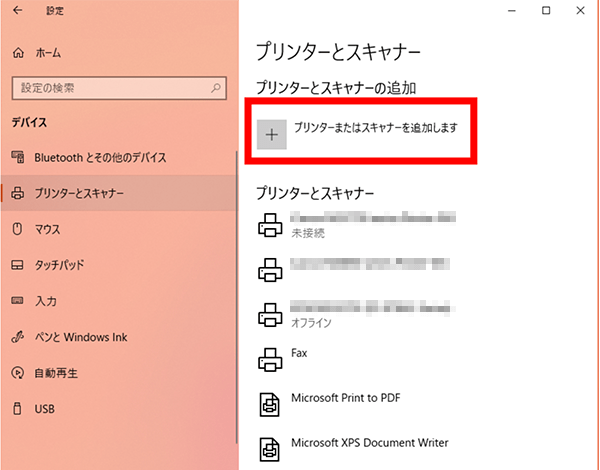Click the Microsoft XPS Document Writer icon
Viewport: 600px width, 470px height.
tap(270, 449)
